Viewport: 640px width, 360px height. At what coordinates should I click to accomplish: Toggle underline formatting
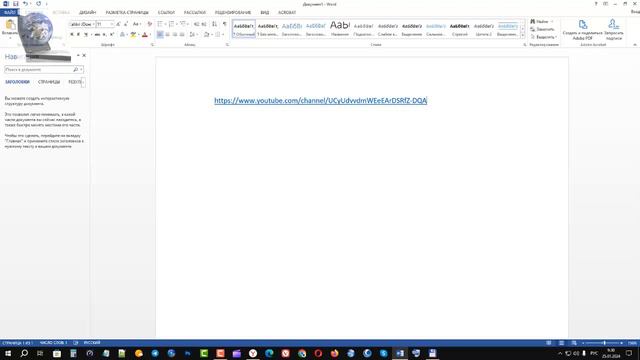[86, 35]
